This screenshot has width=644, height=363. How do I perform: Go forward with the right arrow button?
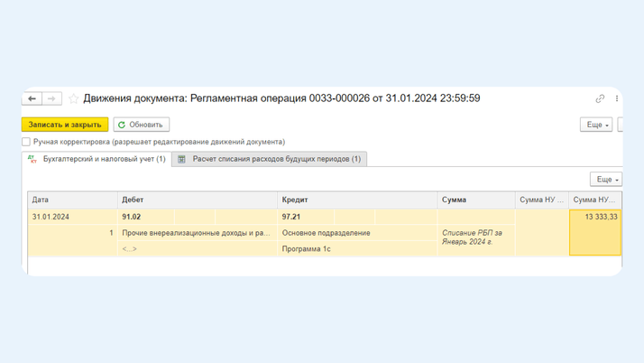[x=51, y=98]
